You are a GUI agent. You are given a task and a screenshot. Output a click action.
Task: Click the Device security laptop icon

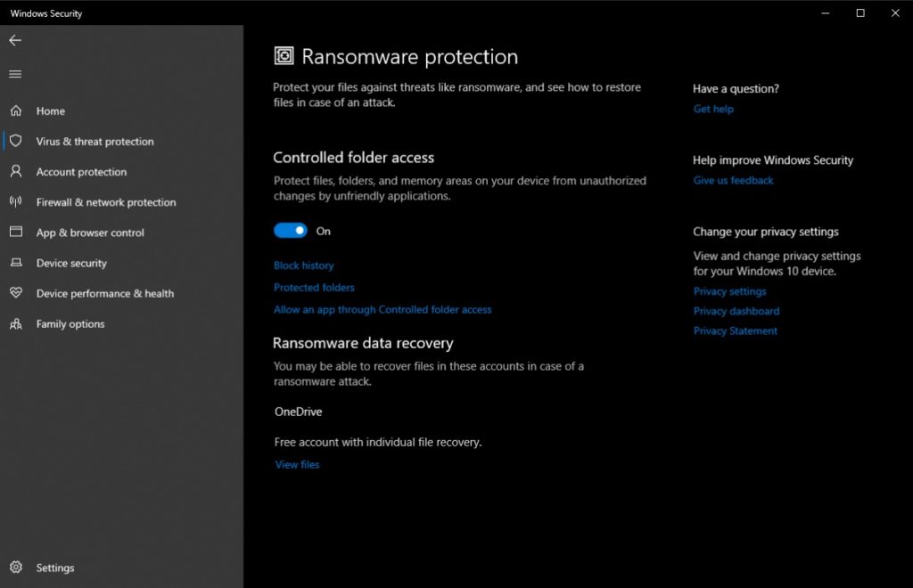pyautogui.click(x=15, y=263)
